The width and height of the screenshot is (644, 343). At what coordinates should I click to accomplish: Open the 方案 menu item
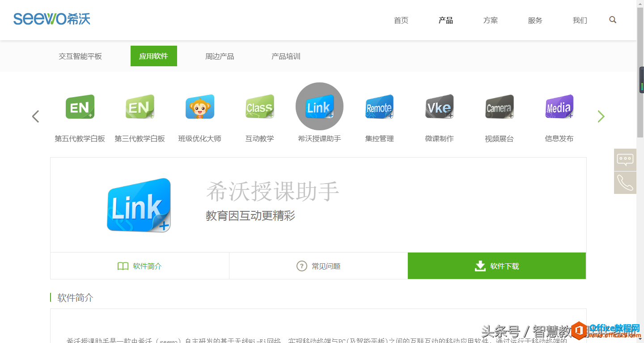(x=491, y=20)
